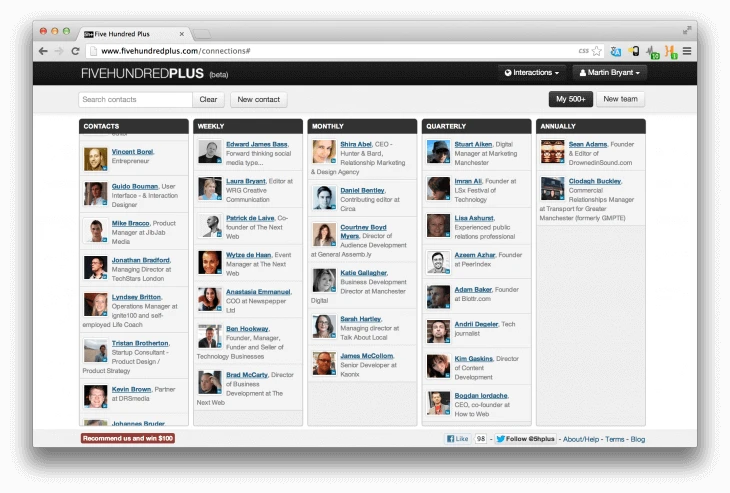Viewport: 730px width, 493px height.
Task: Open Lisa Ashurst's profile link
Action: [474, 218]
